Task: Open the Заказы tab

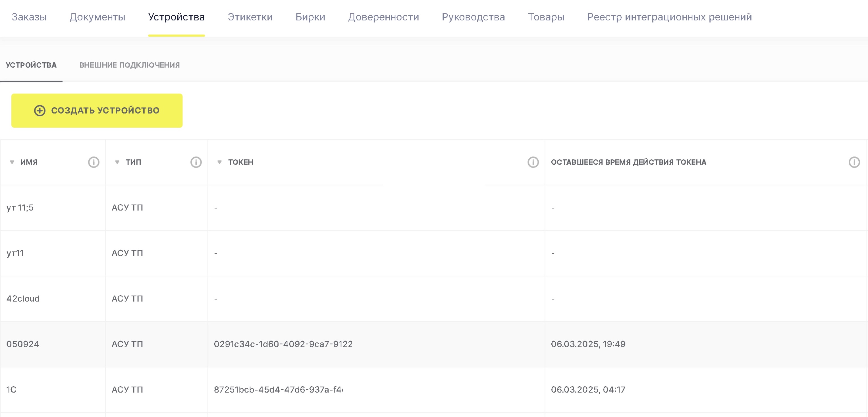Action: (x=29, y=17)
